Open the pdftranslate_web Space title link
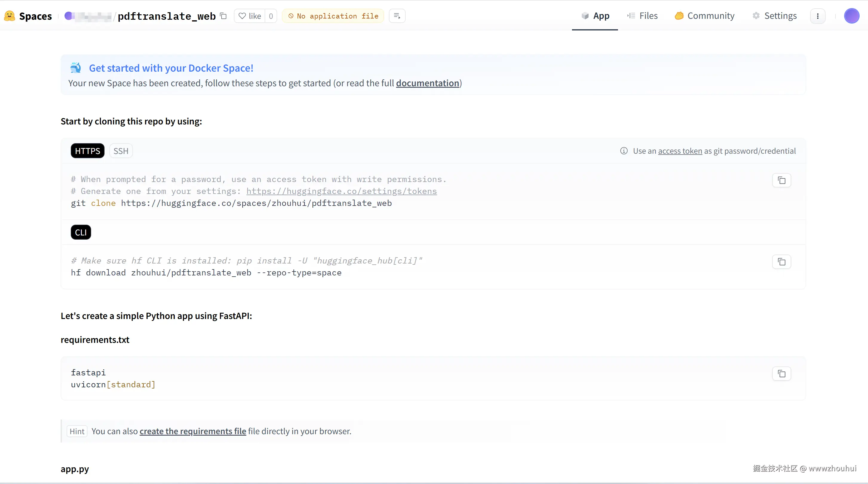This screenshot has height=484, width=868. click(x=166, y=16)
